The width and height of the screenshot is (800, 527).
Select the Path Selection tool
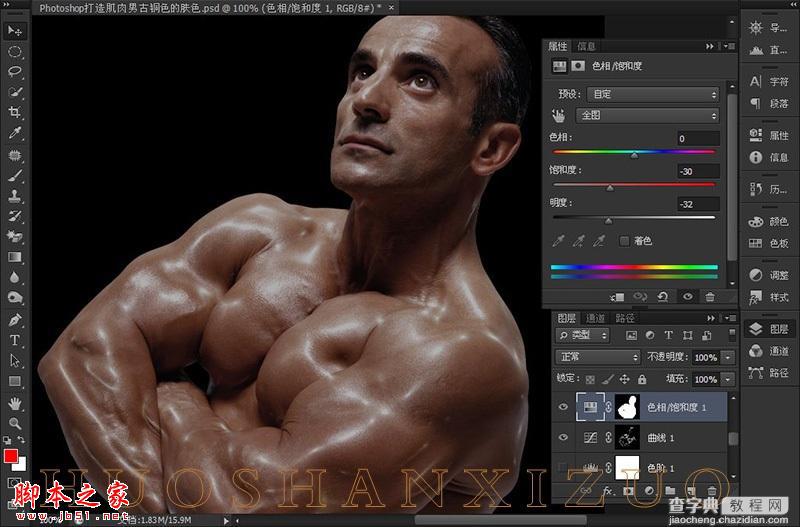(x=15, y=361)
